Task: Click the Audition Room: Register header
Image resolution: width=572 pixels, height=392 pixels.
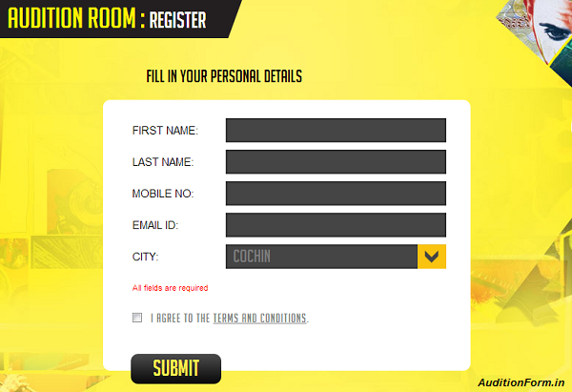Action: (x=107, y=17)
